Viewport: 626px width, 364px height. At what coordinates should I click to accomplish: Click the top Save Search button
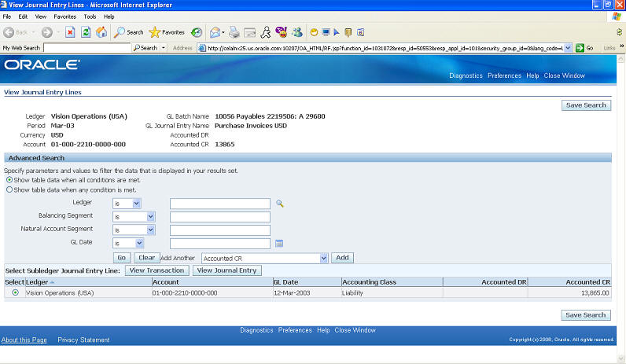586,105
